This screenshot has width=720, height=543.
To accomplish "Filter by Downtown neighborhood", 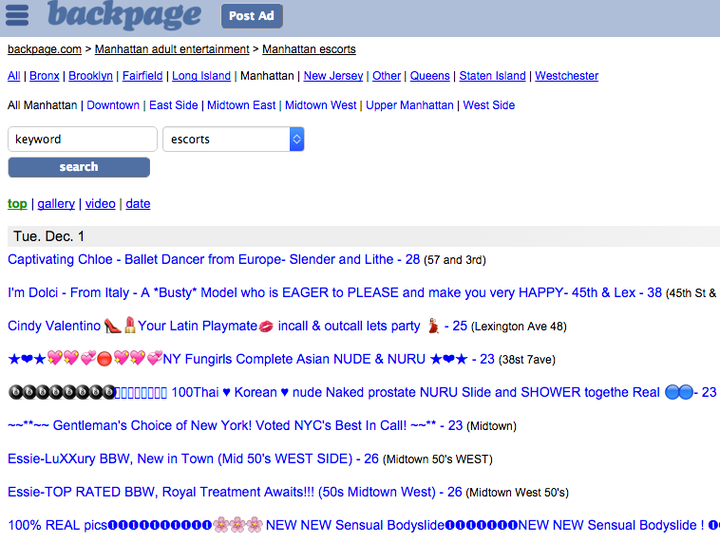I will coord(113,105).
